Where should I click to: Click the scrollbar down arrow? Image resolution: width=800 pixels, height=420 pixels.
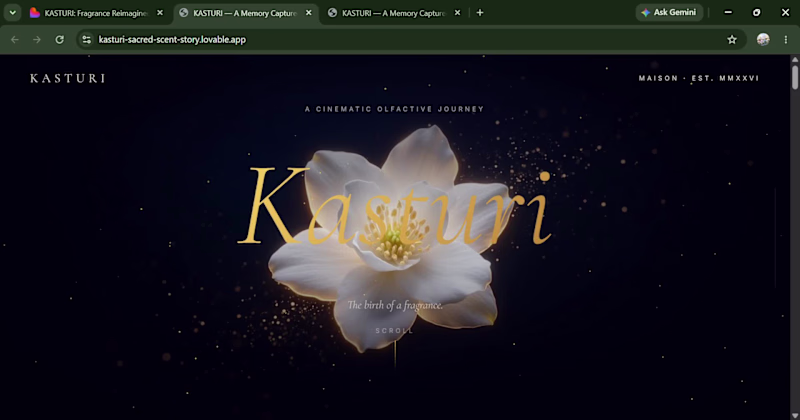coord(795,416)
